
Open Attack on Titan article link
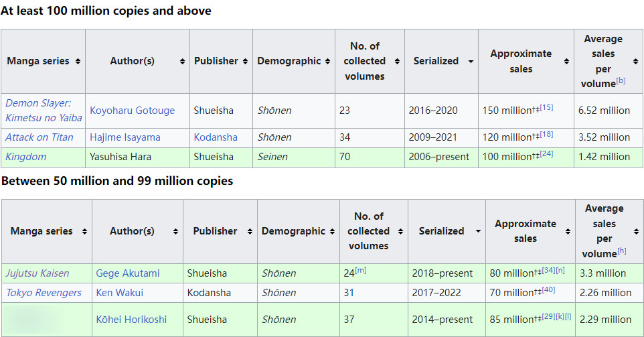(39, 137)
